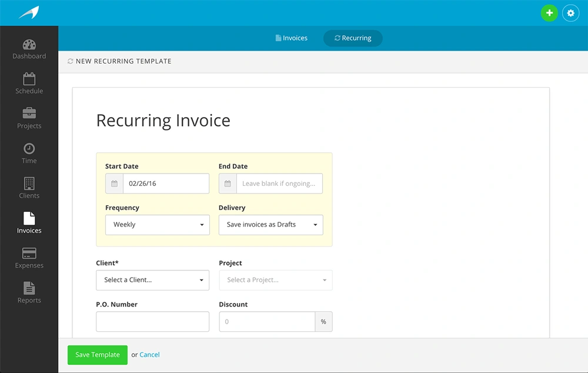Image resolution: width=588 pixels, height=373 pixels.
Task: Open the Select a Client dropdown
Action: [x=152, y=280]
